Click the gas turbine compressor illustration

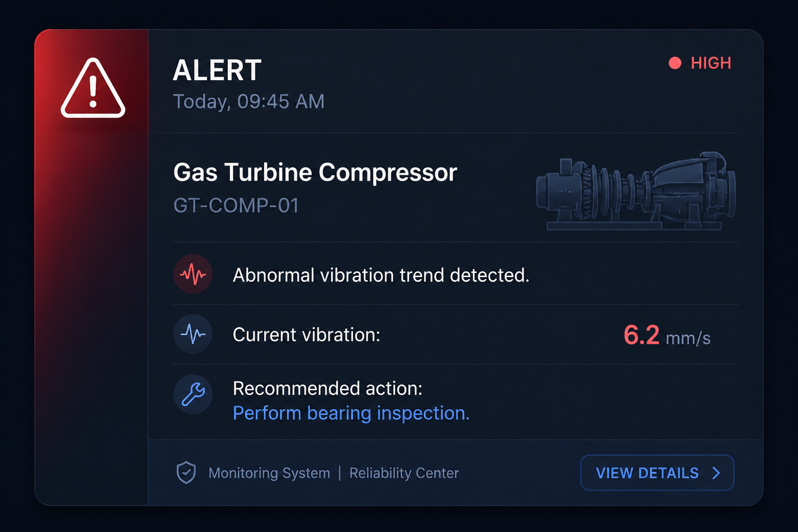coord(636,191)
